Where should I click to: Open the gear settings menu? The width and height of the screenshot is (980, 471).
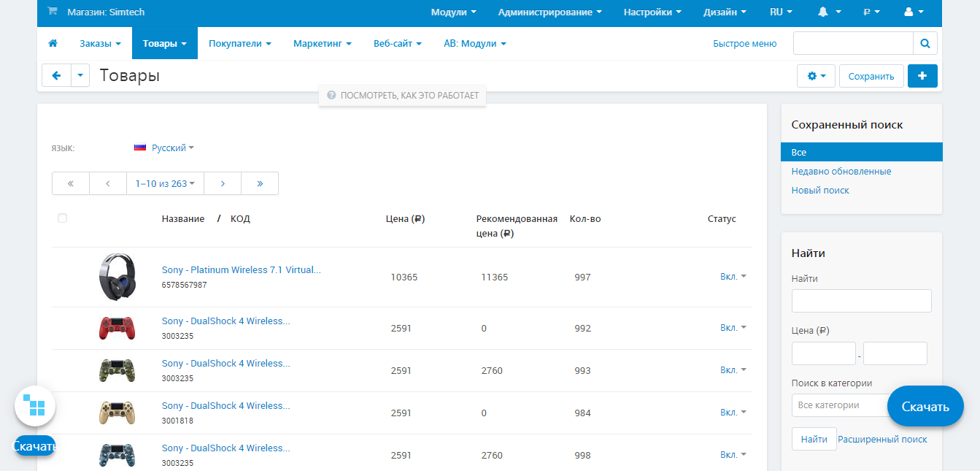click(817, 76)
